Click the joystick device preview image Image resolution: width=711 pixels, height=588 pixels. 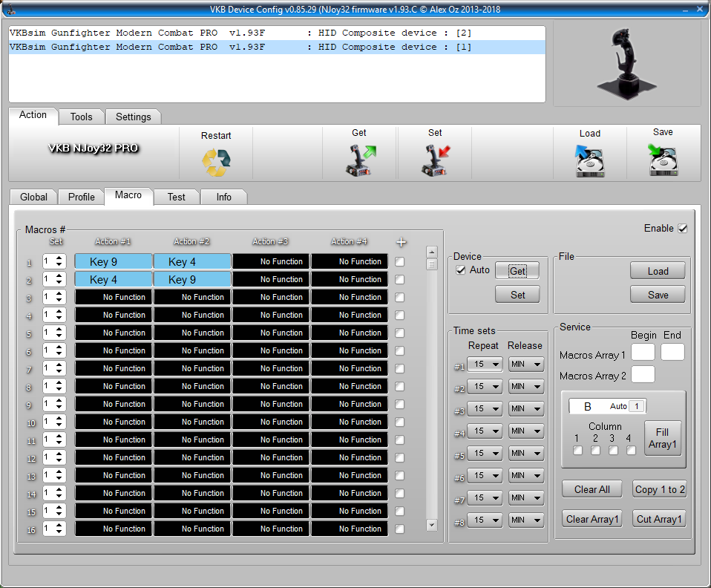click(x=626, y=64)
